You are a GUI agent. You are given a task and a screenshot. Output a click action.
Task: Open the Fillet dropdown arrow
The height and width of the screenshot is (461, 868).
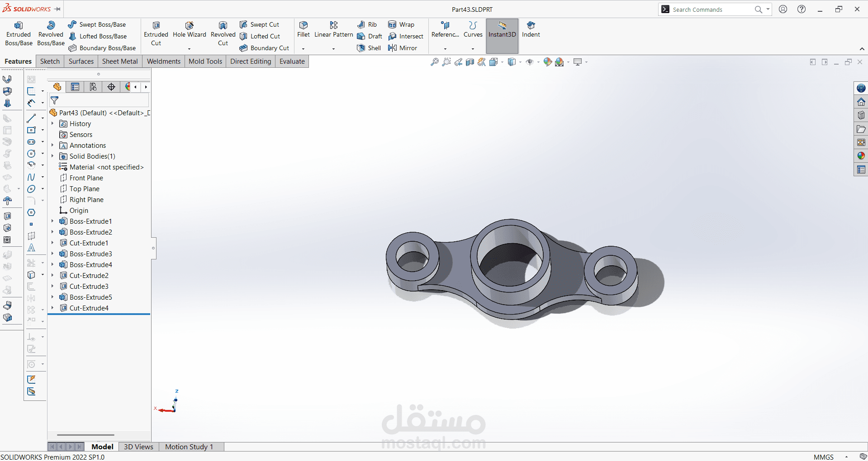coord(304,49)
